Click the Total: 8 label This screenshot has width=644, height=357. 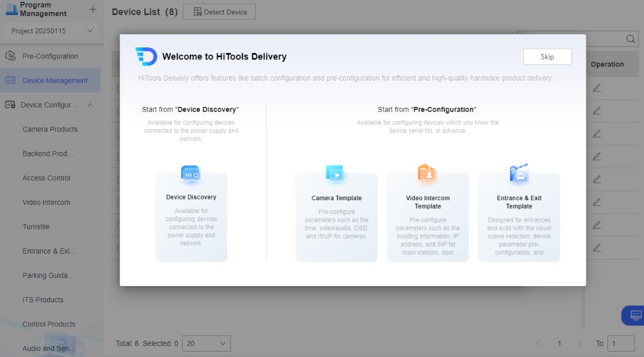coord(127,343)
